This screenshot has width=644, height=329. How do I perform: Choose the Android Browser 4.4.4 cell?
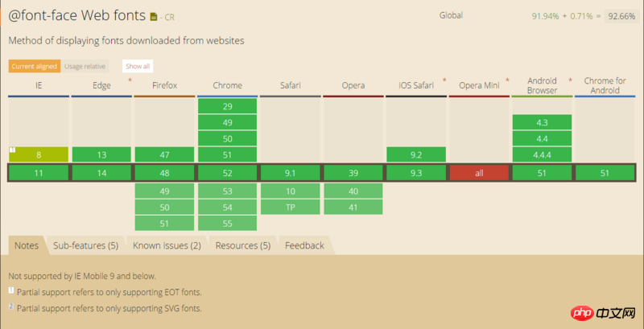[542, 154]
